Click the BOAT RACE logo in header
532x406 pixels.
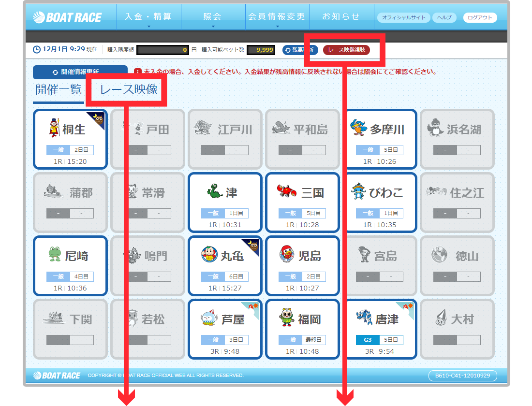[68, 18]
